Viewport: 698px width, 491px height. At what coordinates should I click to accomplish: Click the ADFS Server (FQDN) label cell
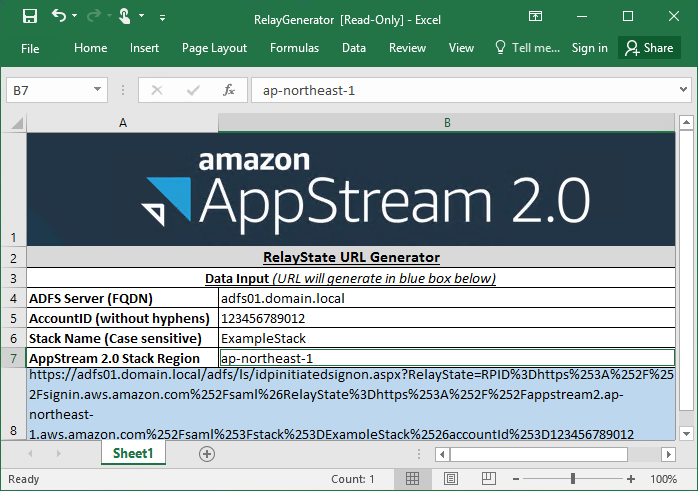tap(122, 298)
